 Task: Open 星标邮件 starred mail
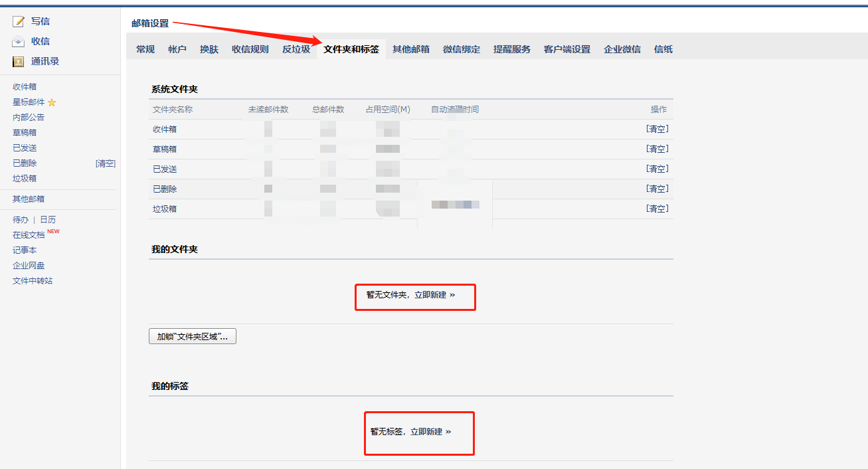[29, 102]
